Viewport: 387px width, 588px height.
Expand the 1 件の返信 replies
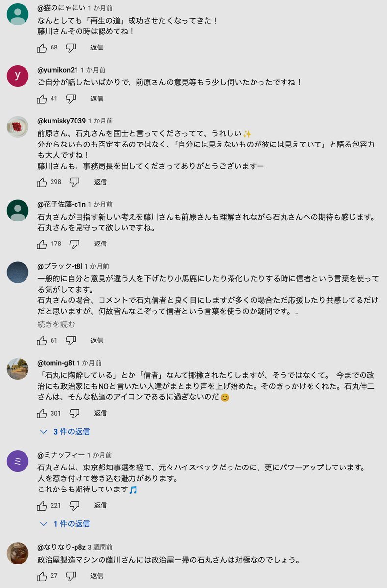[66, 524]
